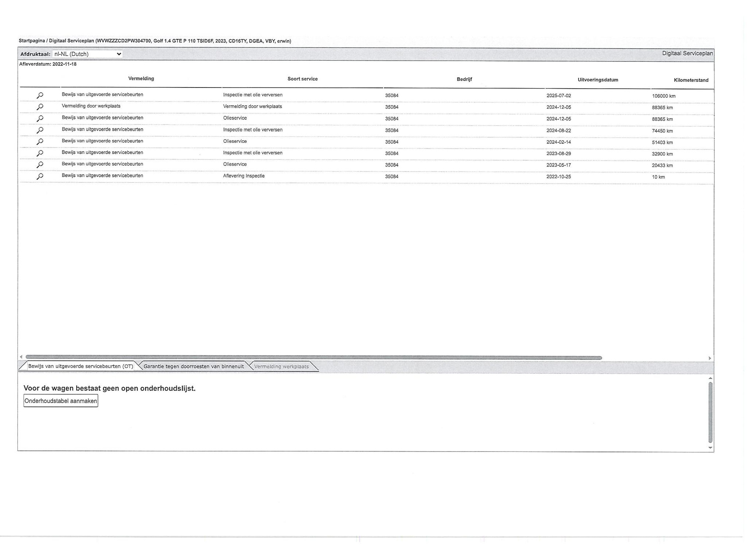Switch to Garantie tegen doorroesten van binnenuit tab
The width and height of the screenshot is (747, 560).
point(193,366)
